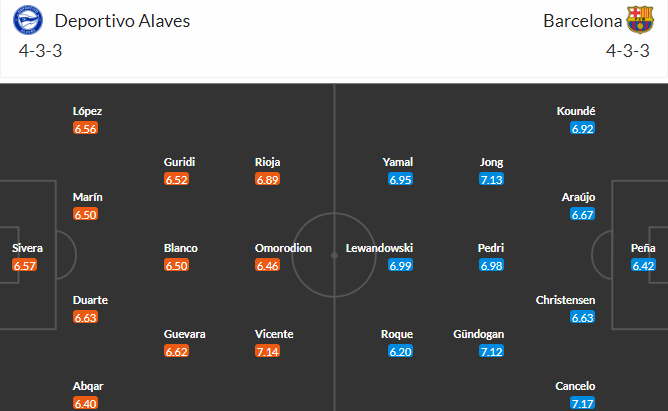Select Vicente's 7.14 rating badge
668x411 pixels.
267,351
